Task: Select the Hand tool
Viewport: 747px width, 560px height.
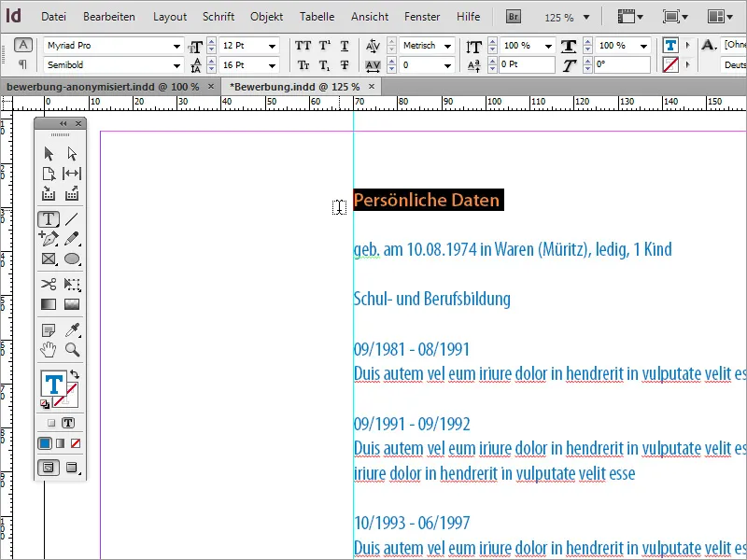Action: (x=49, y=350)
